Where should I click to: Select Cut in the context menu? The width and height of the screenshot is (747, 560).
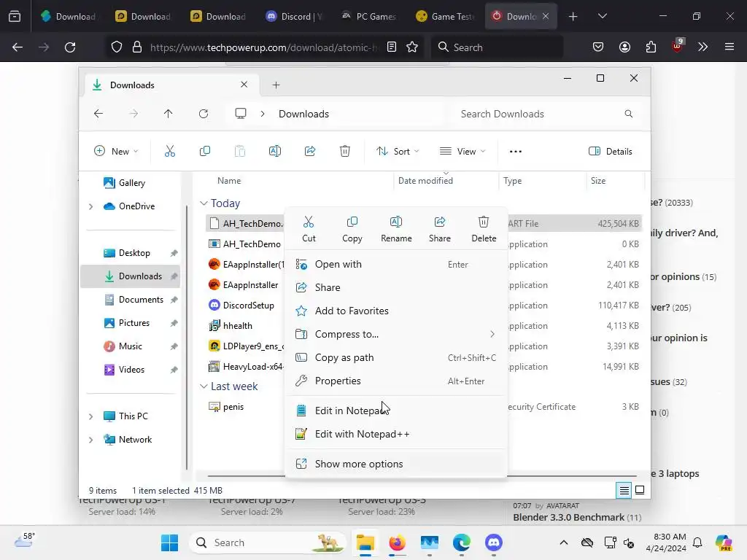click(x=309, y=229)
